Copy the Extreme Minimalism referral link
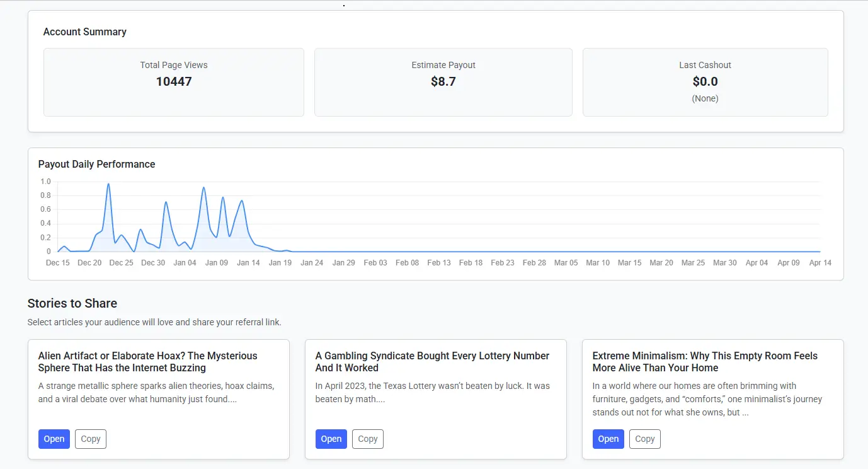This screenshot has width=868, height=469. click(644, 439)
